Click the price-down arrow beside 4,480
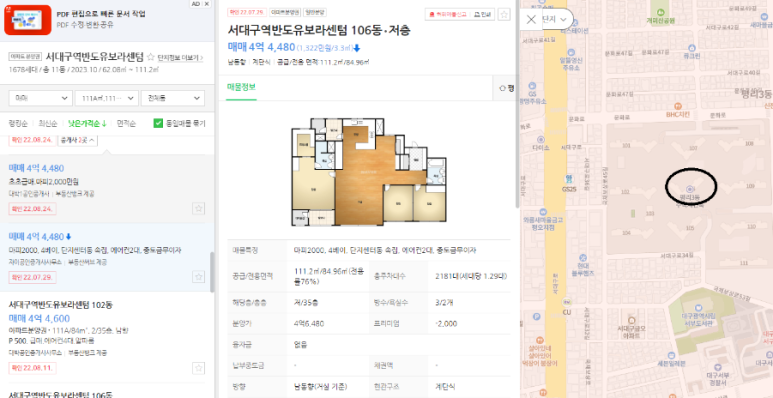773x398 pixels. click(x=357, y=48)
